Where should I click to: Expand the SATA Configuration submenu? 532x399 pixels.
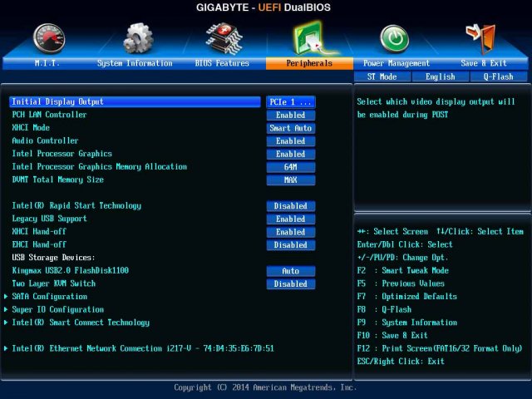49,297
